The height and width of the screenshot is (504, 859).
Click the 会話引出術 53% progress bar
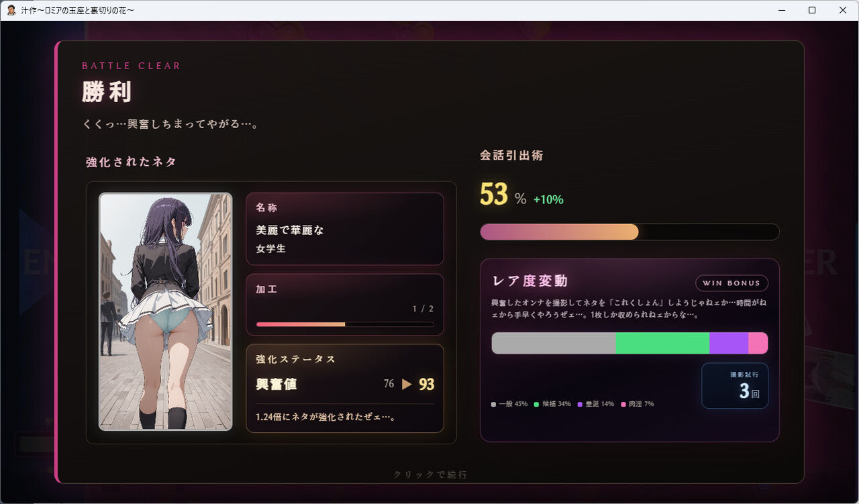[629, 232]
